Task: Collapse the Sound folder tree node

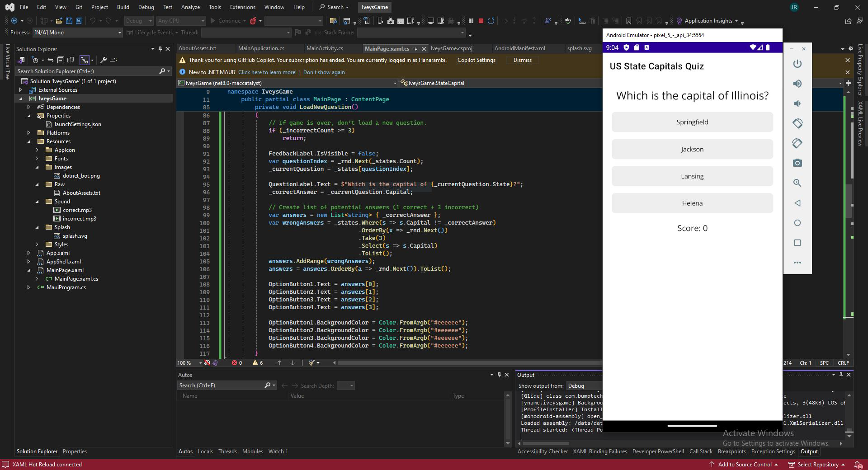Action: [x=37, y=202]
